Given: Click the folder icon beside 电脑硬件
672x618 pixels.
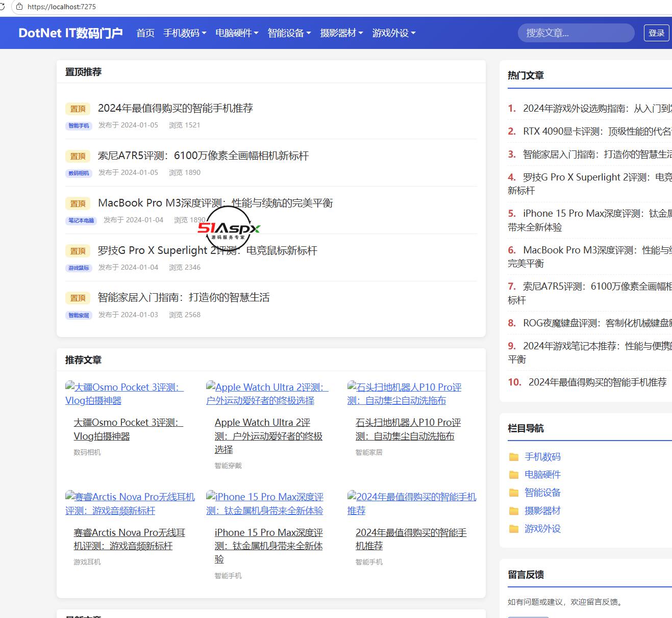Looking at the screenshot, I should (x=514, y=475).
